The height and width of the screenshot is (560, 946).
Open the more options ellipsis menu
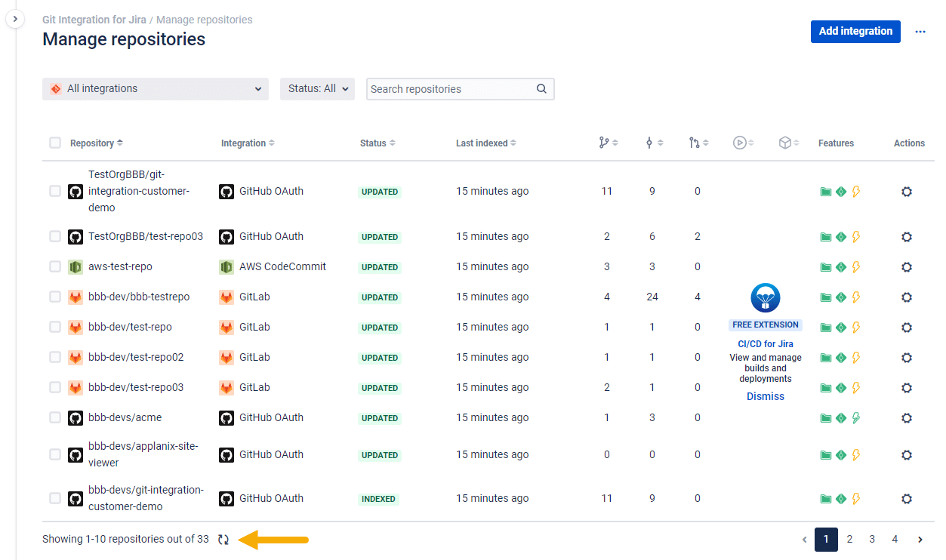[920, 32]
